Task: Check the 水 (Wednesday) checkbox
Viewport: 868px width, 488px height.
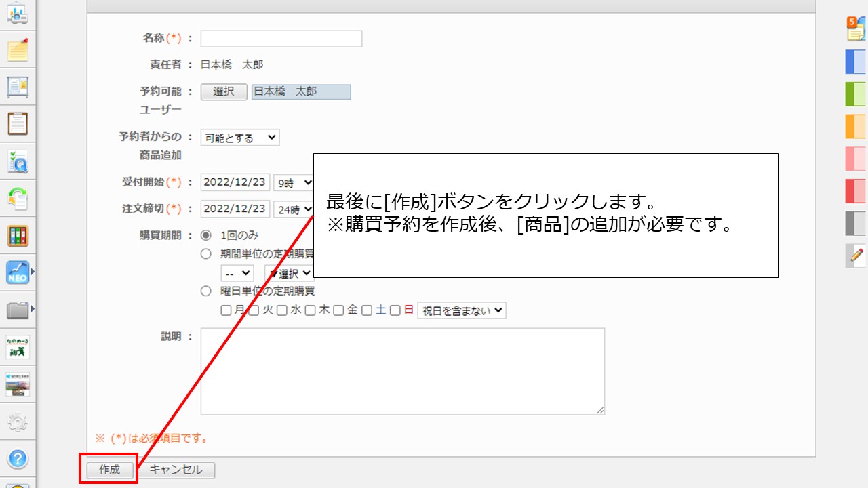Action: [282, 310]
